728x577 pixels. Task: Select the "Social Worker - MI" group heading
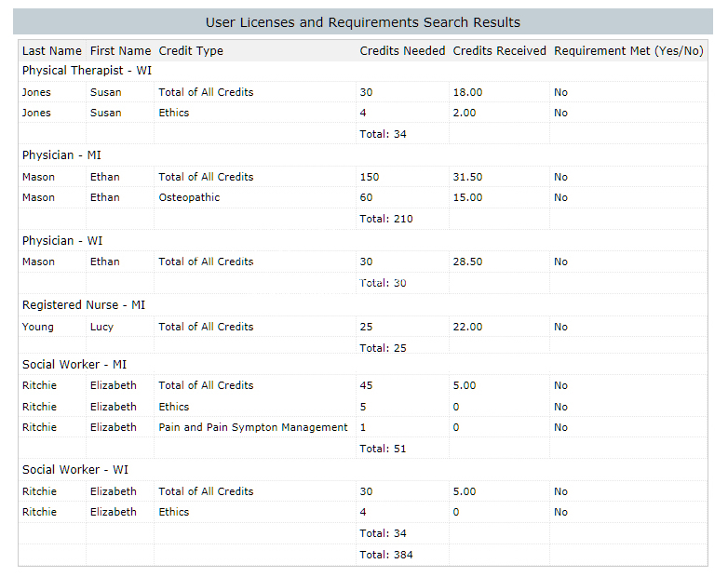(74, 364)
